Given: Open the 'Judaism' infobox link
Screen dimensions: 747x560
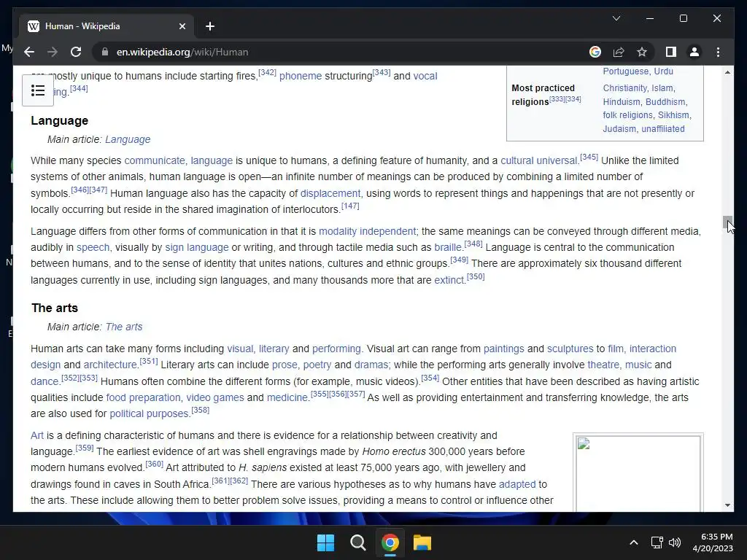Looking at the screenshot, I should click(619, 129).
